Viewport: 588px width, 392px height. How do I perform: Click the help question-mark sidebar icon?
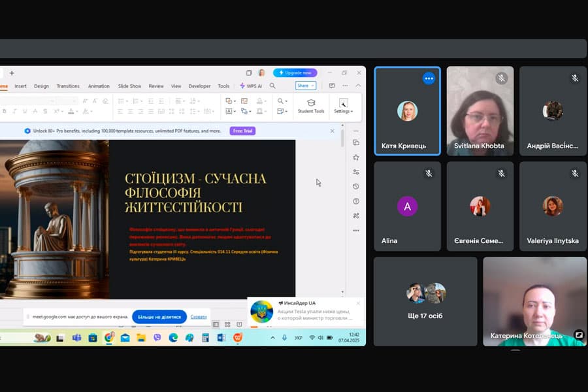tap(356, 201)
